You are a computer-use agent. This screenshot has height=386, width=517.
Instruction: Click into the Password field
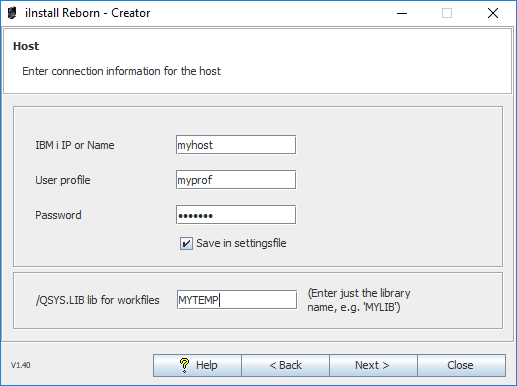236,215
